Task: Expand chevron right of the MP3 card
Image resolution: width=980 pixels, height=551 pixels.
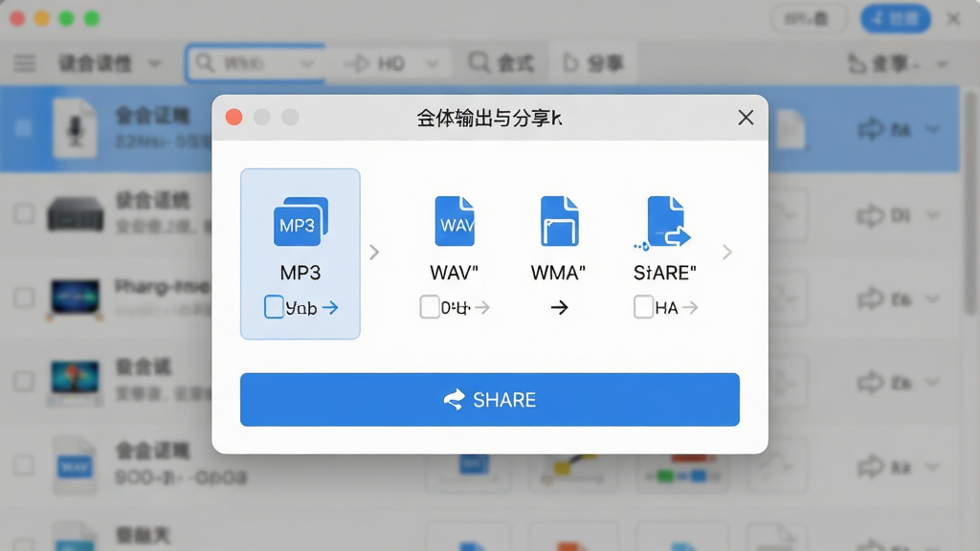Action: (374, 253)
